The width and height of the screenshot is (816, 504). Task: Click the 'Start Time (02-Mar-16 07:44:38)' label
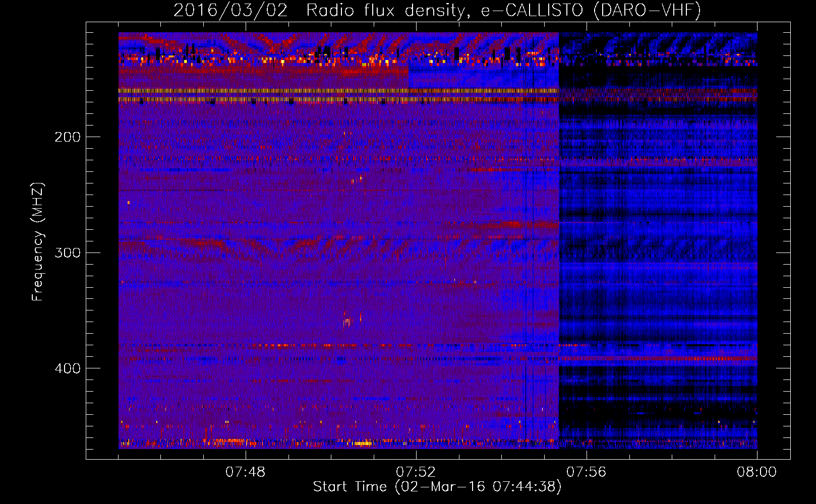coord(437,487)
